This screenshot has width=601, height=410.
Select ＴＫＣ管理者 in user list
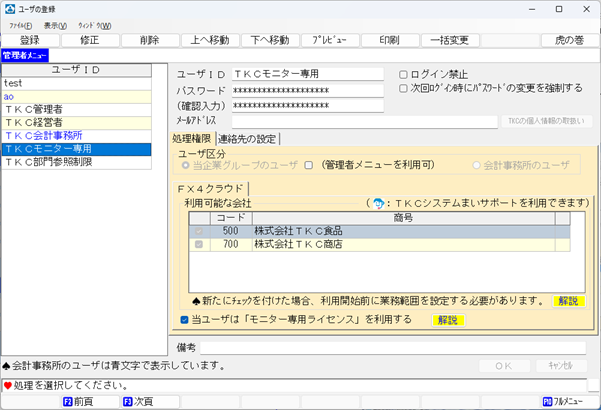pyautogui.click(x=76, y=110)
